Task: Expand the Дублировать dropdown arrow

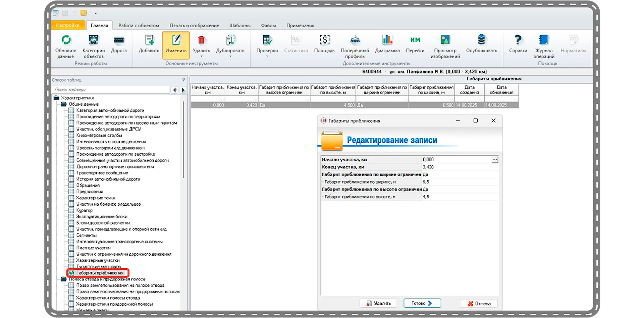Action: (x=230, y=56)
